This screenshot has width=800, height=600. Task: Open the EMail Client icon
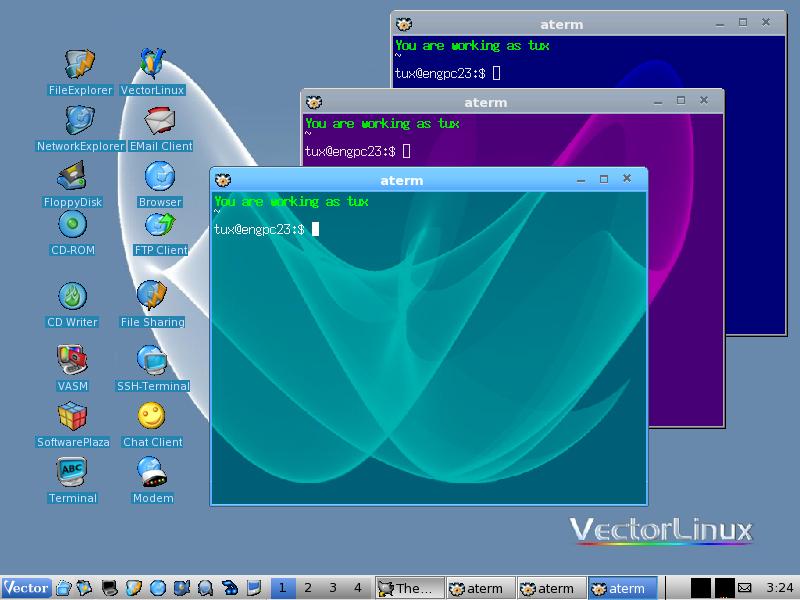pyautogui.click(x=160, y=122)
